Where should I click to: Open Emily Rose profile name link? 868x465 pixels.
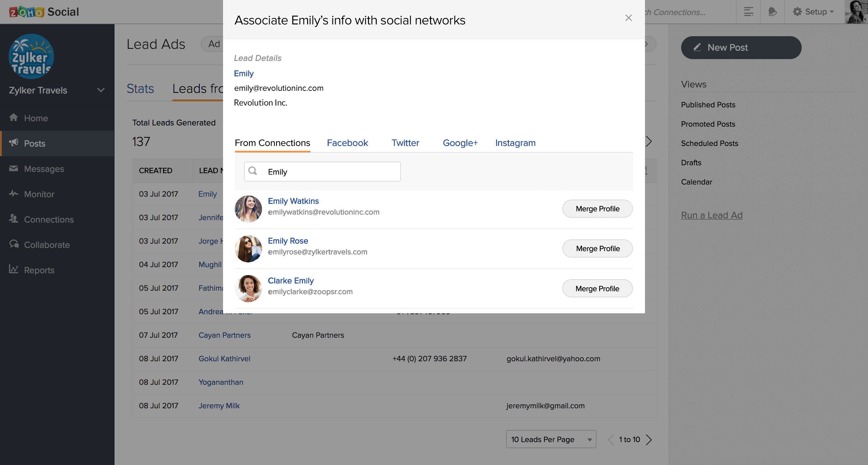click(288, 241)
